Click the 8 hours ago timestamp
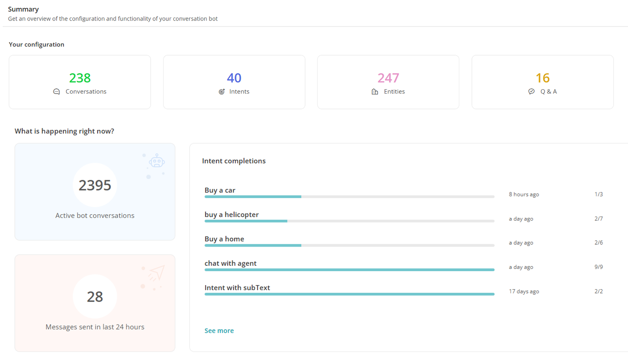The image size is (628, 364). tap(523, 195)
